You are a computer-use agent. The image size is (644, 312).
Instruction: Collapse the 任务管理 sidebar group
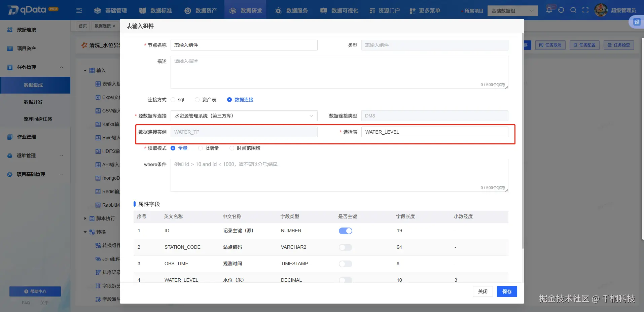62,67
